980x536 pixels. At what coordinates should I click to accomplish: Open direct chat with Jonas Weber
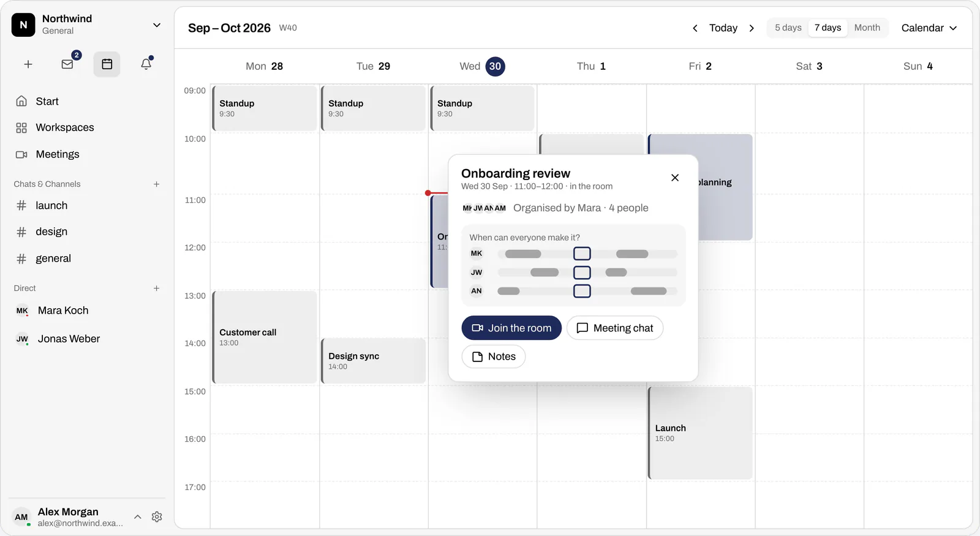87,339
